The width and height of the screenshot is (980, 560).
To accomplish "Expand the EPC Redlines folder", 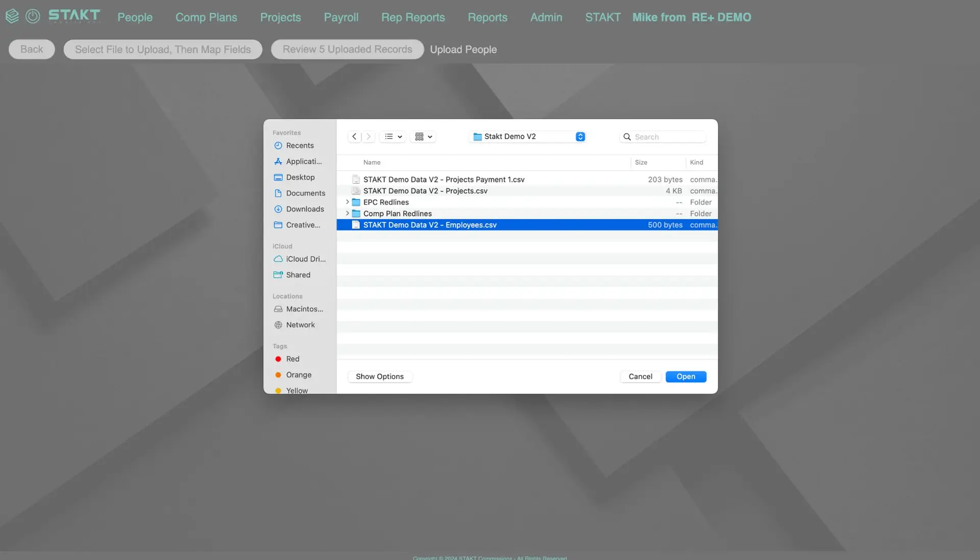I will coord(348,202).
